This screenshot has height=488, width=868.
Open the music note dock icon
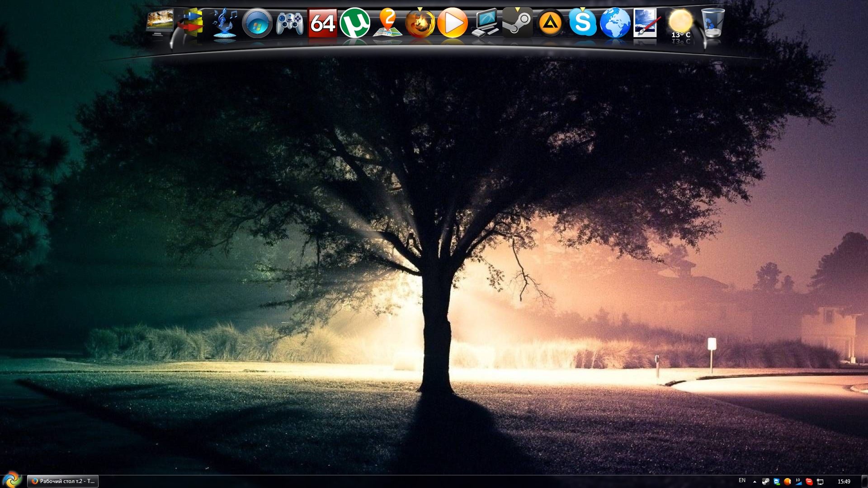[x=225, y=23]
